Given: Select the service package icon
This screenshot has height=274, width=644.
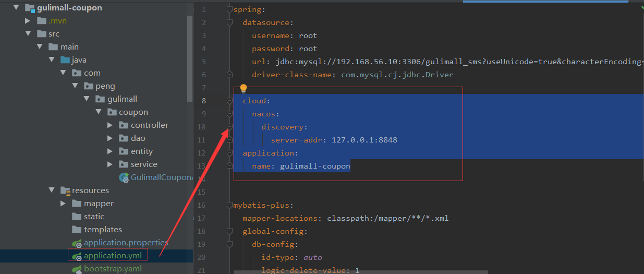Looking at the screenshot, I should [123, 164].
